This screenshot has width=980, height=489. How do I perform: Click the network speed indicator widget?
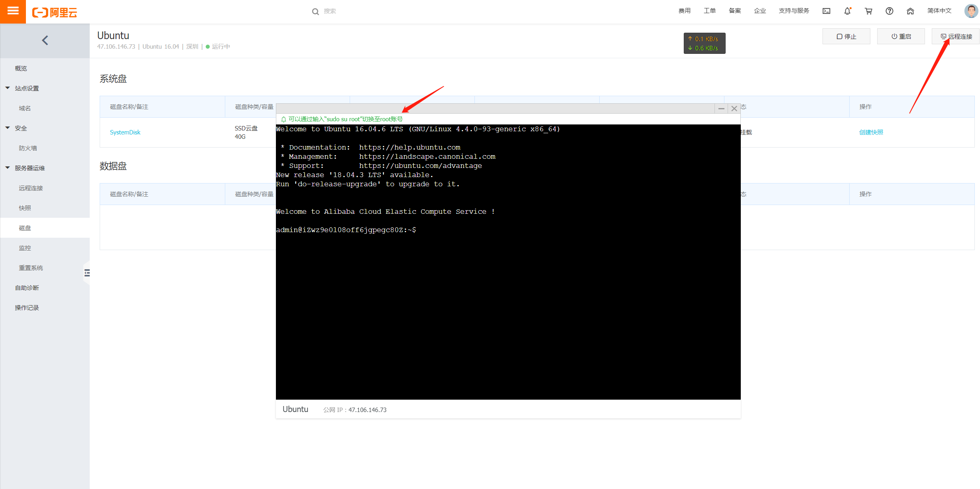704,43
